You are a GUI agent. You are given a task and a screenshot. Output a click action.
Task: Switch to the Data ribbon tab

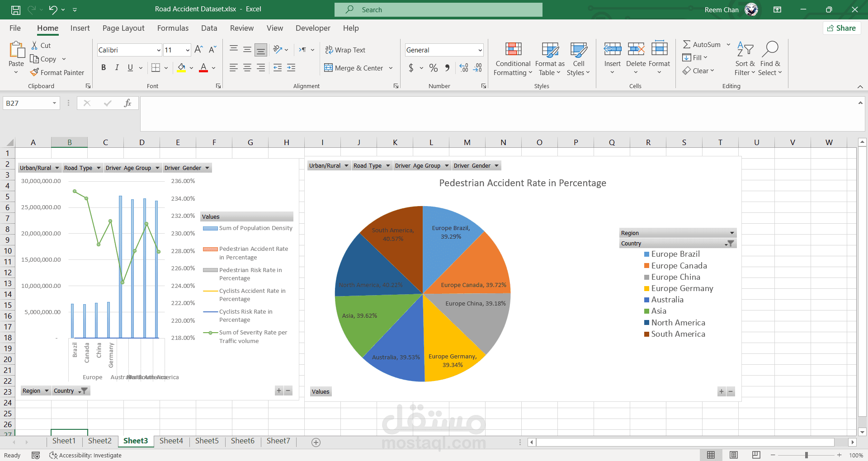coord(209,28)
